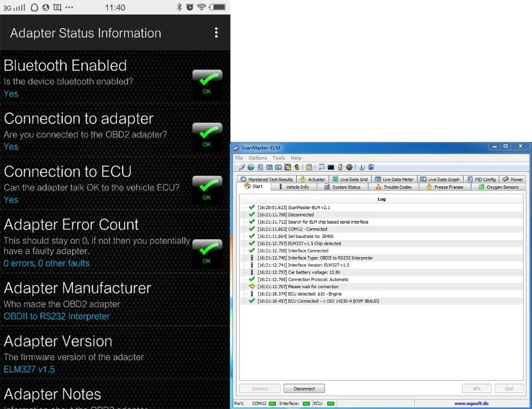Switch to the Actuator tab
This screenshot has height=409, width=532.
point(312,179)
